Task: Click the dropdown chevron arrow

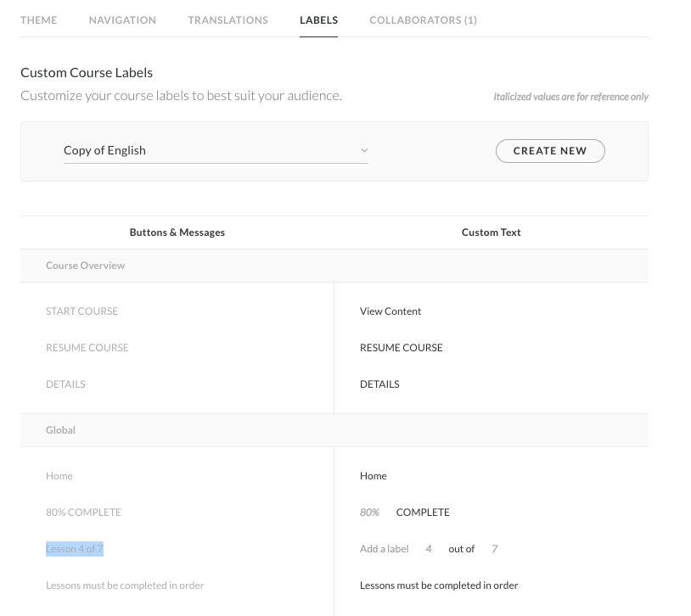Action: click(x=364, y=150)
